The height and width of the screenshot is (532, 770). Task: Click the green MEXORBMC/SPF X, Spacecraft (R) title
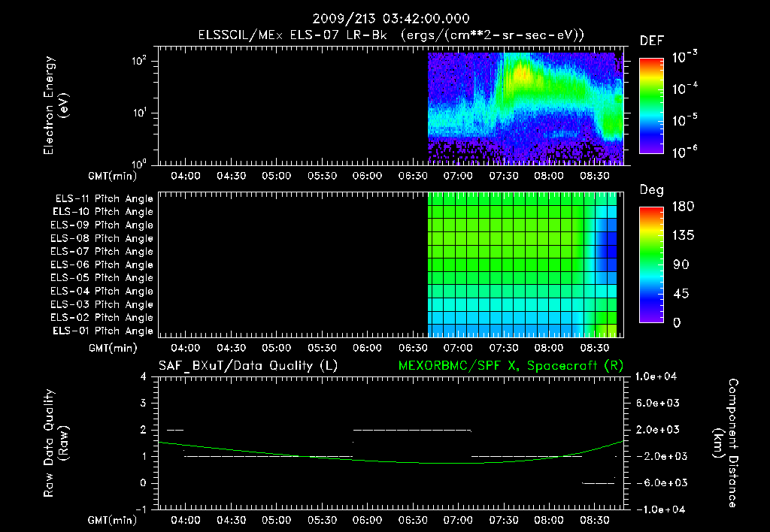(511, 366)
